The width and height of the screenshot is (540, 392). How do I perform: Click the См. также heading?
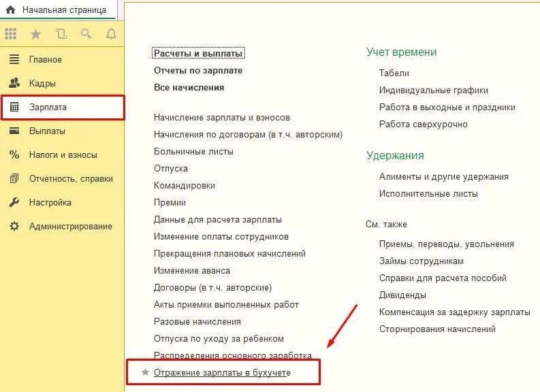coord(386,225)
